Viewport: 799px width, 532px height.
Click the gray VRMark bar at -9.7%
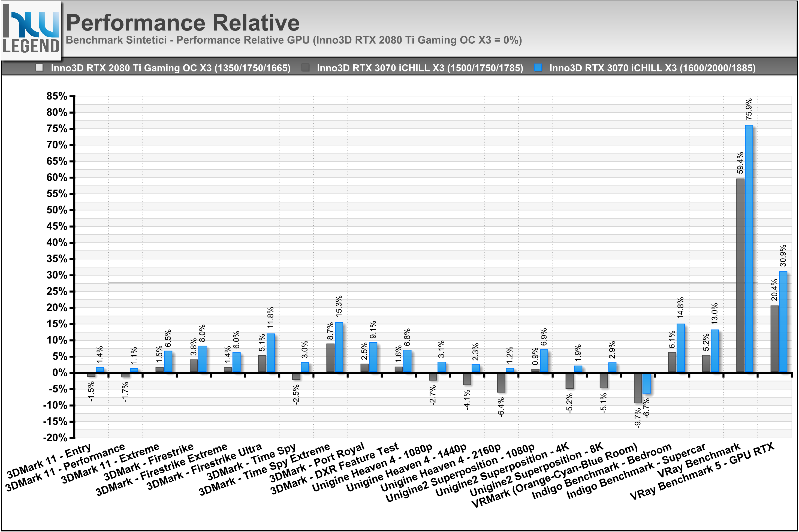[x=638, y=388]
